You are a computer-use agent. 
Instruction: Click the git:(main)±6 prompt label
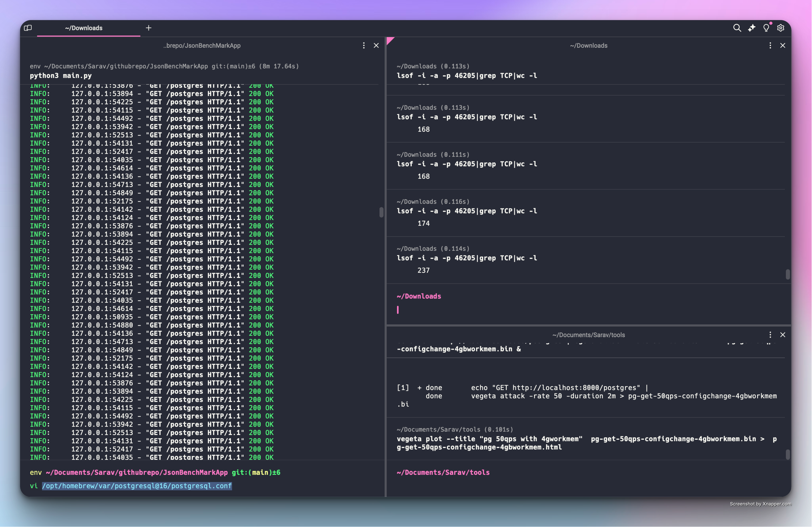[x=256, y=472]
